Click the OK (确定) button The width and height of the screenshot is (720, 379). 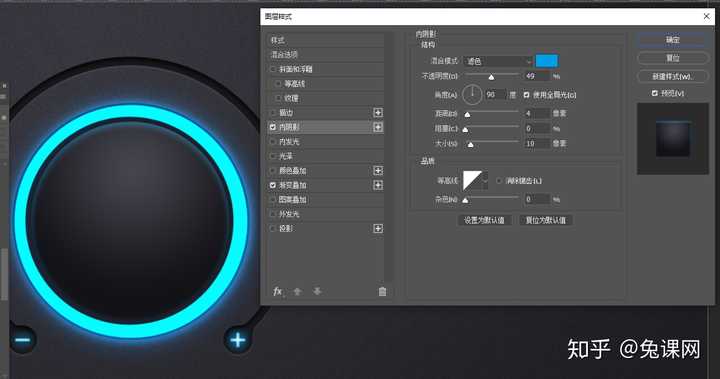[x=673, y=40]
